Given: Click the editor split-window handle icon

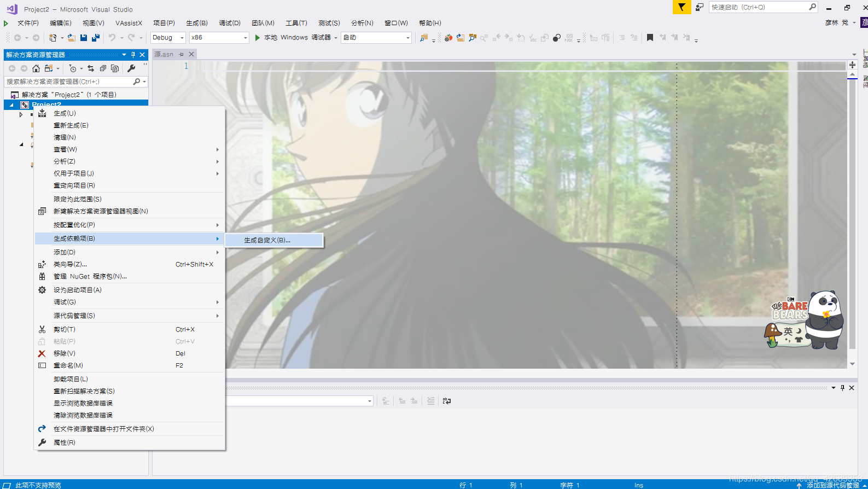Looking at the screenshot, I should [x=852, y=65].
